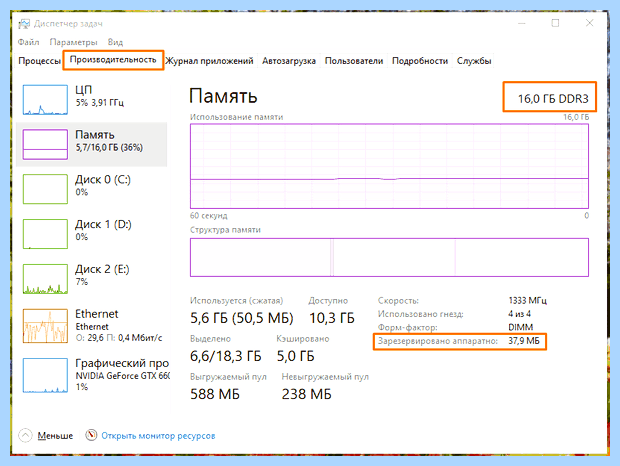Open the Автозагрузка tab

tap(289, 61)
